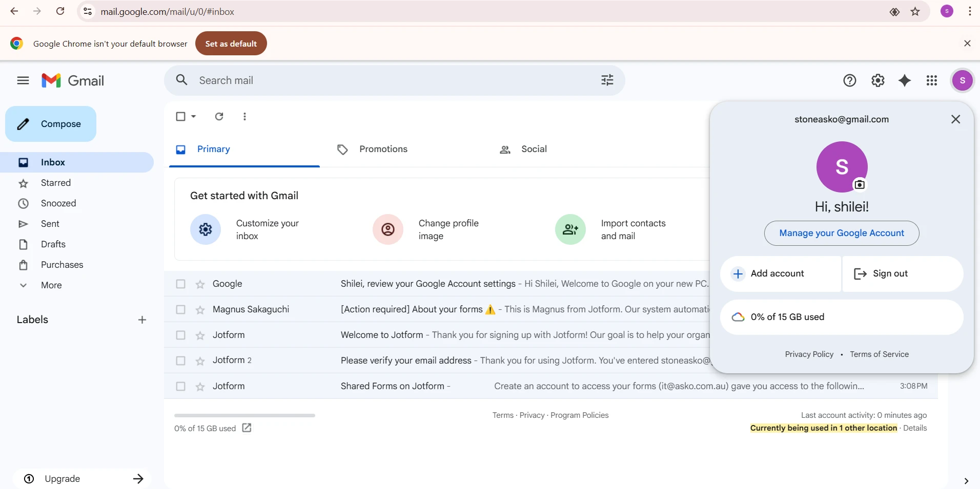Open the select dropdown arrow
The width and height of the screenshot is (980, 489).
[x=193, y=116]
